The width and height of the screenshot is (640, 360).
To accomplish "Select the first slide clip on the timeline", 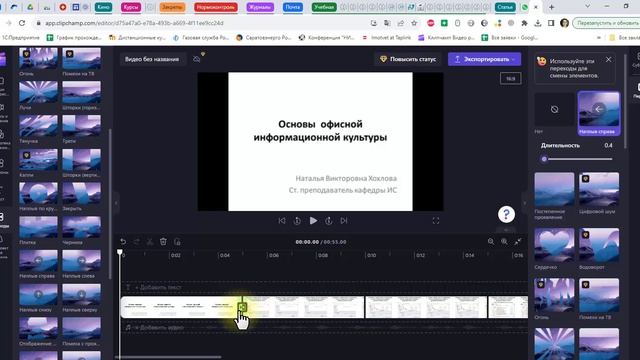I will pos(181,307).
